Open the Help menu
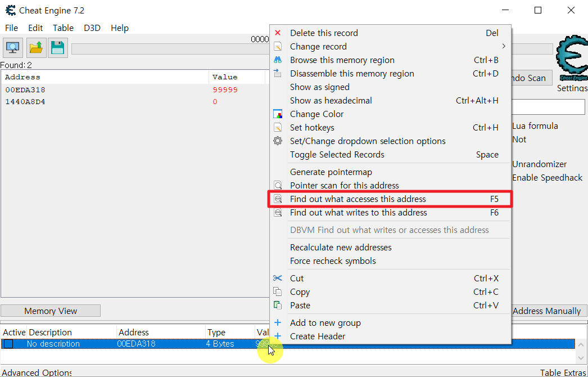The image size is (588, 377). pyautogui.click(x=120, y=28)
